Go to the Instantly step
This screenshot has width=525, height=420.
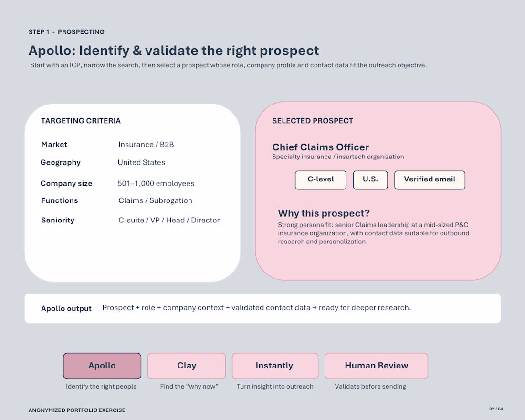point(275,366)
